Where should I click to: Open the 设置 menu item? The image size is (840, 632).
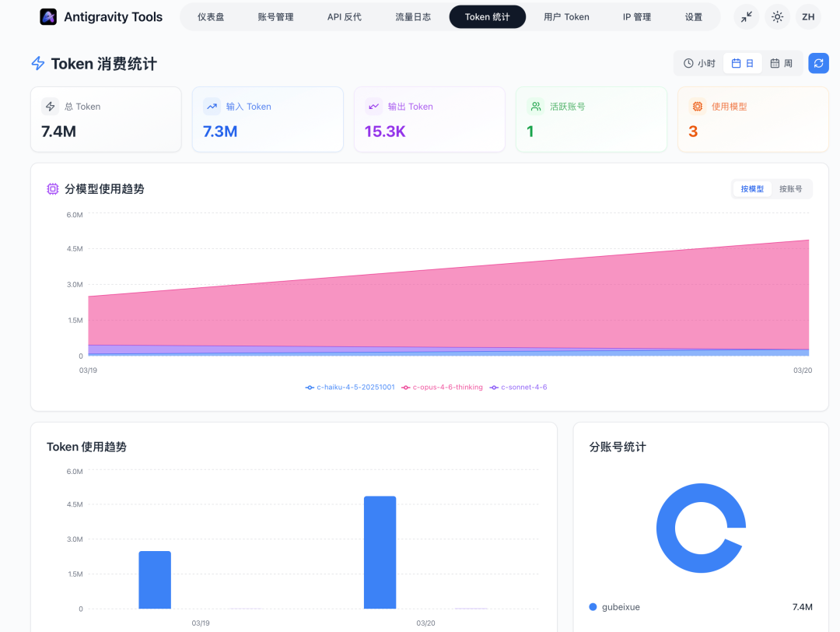(693, 16)
